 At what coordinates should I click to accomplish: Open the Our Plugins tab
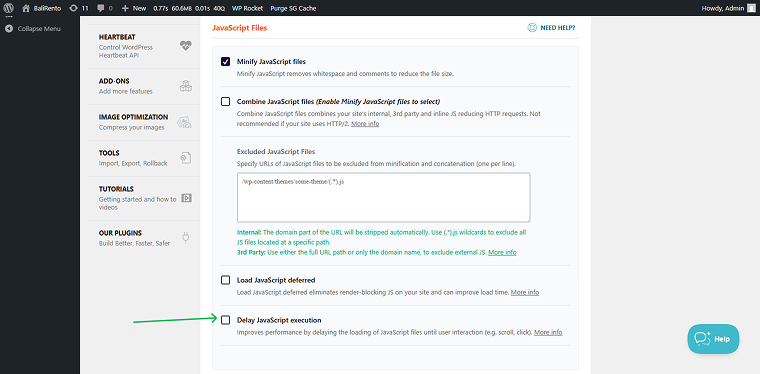click(144, 238)
